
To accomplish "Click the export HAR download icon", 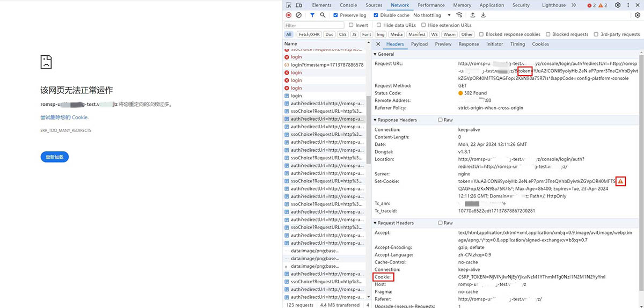I will point(484,16).
